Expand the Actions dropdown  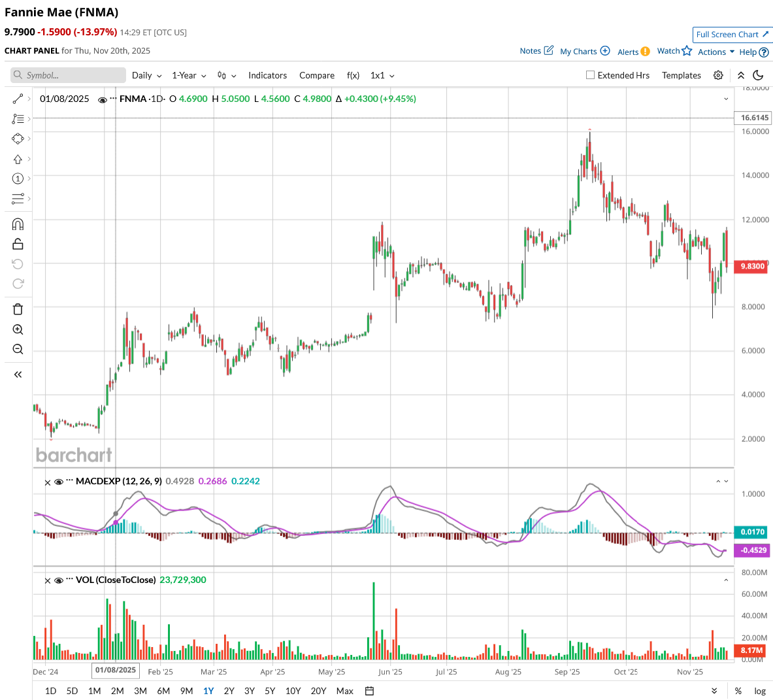click(715, 52)
